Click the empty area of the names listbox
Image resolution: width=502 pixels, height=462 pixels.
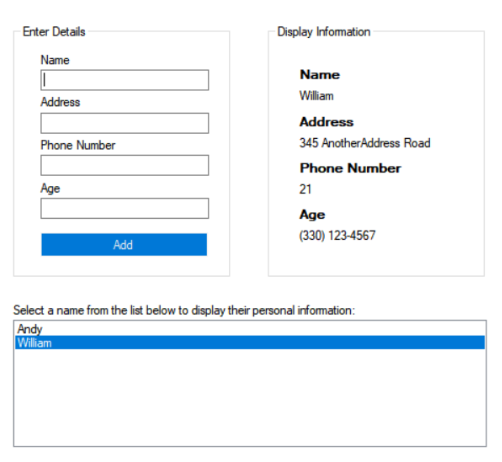click(250, 397)
